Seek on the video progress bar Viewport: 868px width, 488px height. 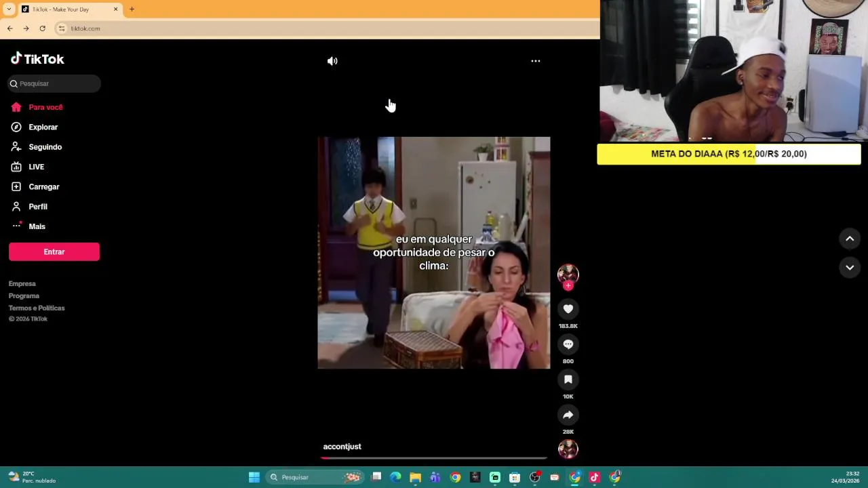(x=434, y=457)
